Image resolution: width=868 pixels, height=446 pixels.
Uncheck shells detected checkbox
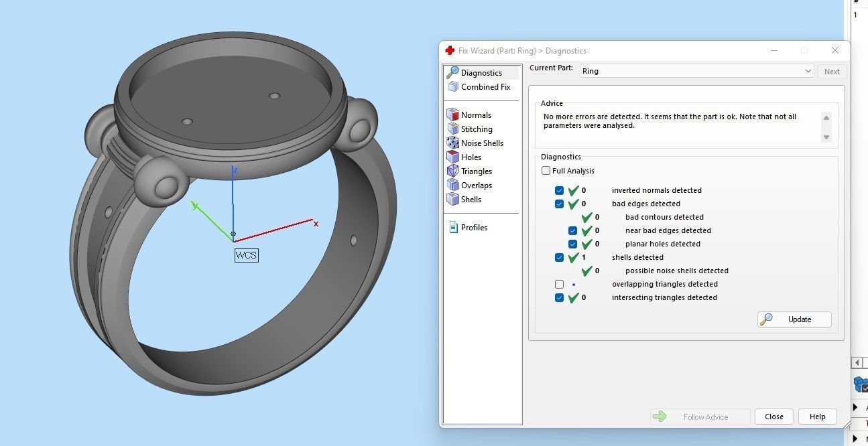[x=560, y=257]
